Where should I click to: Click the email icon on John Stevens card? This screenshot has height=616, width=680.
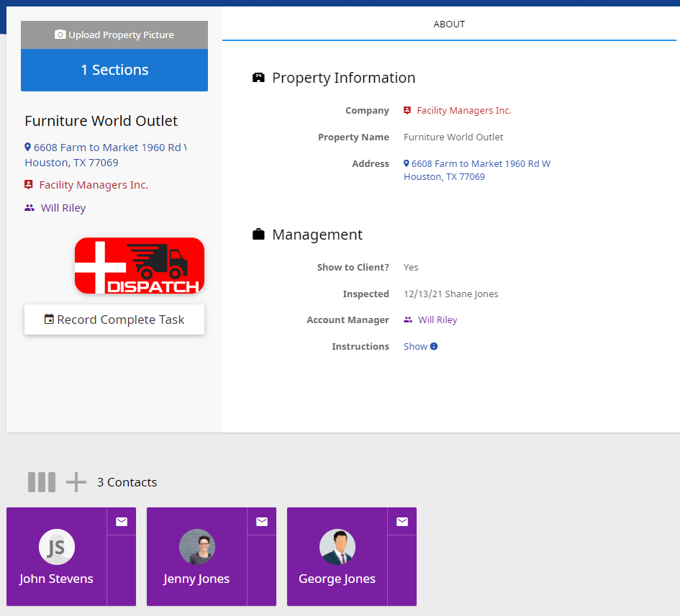coord(122,522)
